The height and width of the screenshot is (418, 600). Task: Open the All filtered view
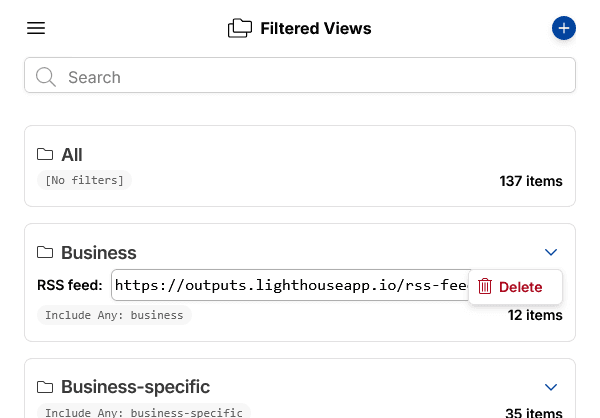coord(300,166)
